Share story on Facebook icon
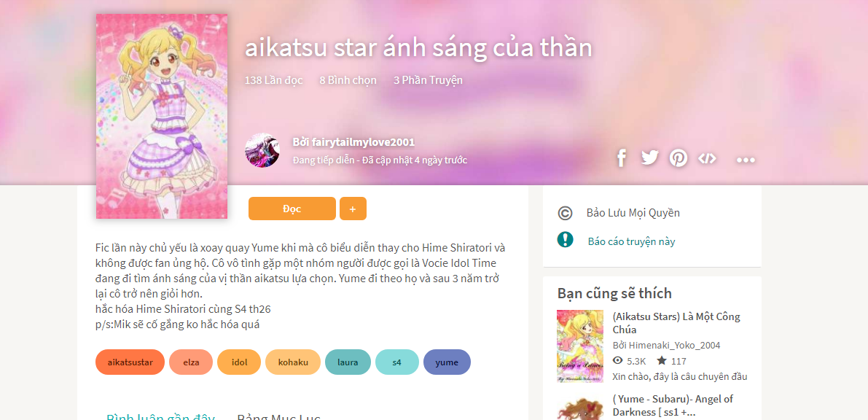 [x=621, y=158]
